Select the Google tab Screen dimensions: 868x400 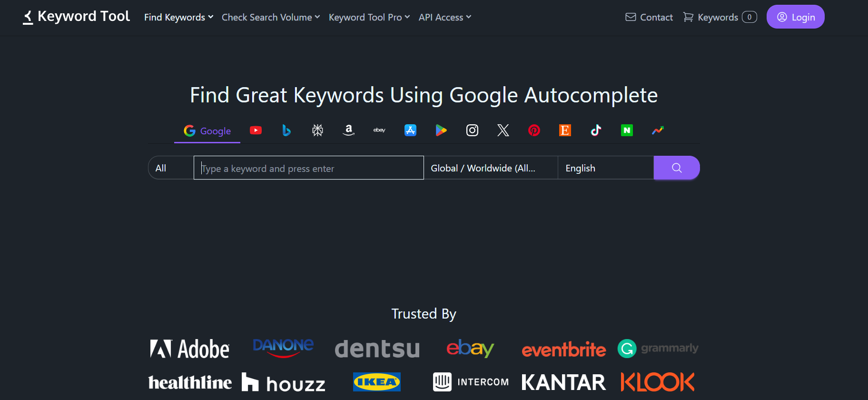click(207, 131)
